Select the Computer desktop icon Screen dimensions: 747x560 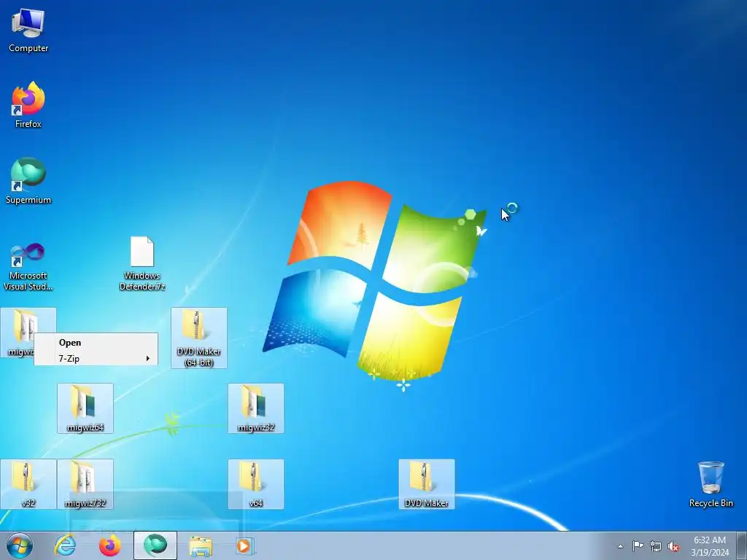tap(28, 30)
